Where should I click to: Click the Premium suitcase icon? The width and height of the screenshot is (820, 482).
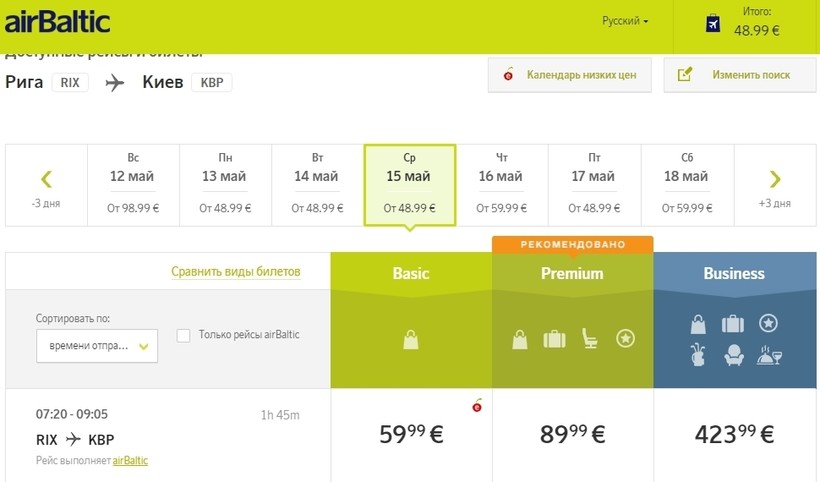[554, 340]
